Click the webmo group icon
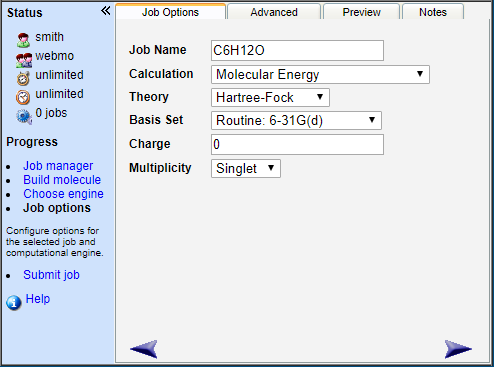 (x=24, y=60)
